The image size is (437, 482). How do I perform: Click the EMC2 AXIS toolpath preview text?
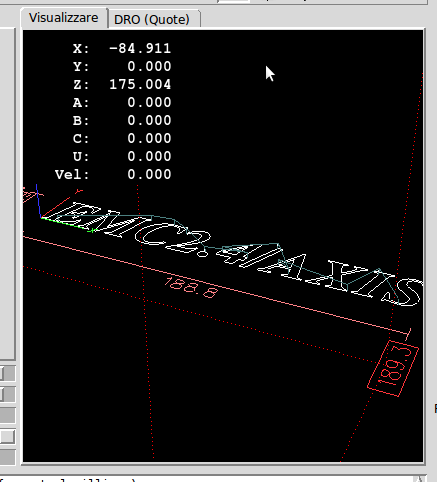tap(233, 253)
